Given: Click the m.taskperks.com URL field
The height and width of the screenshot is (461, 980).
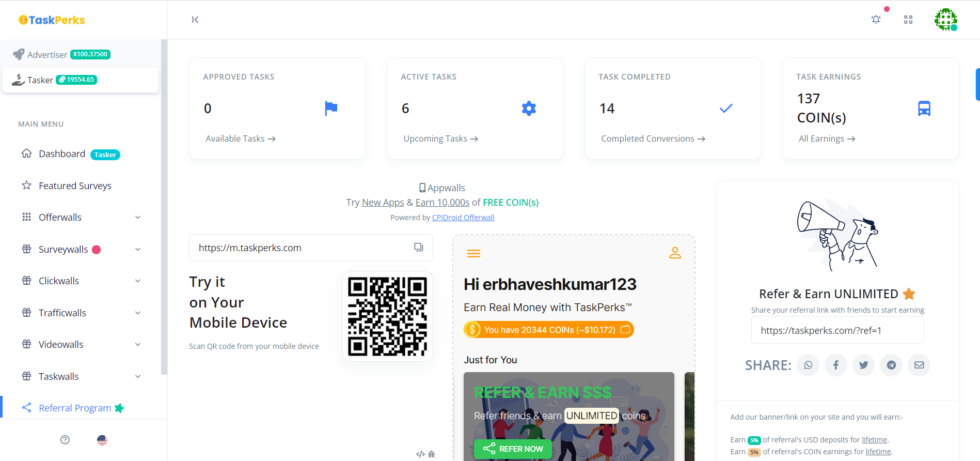Looking at the screenshot, I should point(311,248).
